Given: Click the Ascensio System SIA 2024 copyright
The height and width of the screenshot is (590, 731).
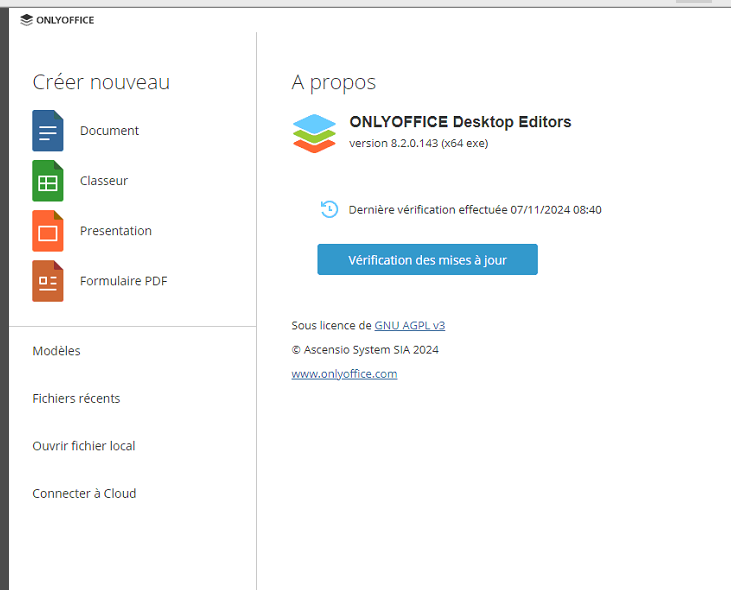Looking at the screenshot, I should pyautogui.click(x=365, y=350).
